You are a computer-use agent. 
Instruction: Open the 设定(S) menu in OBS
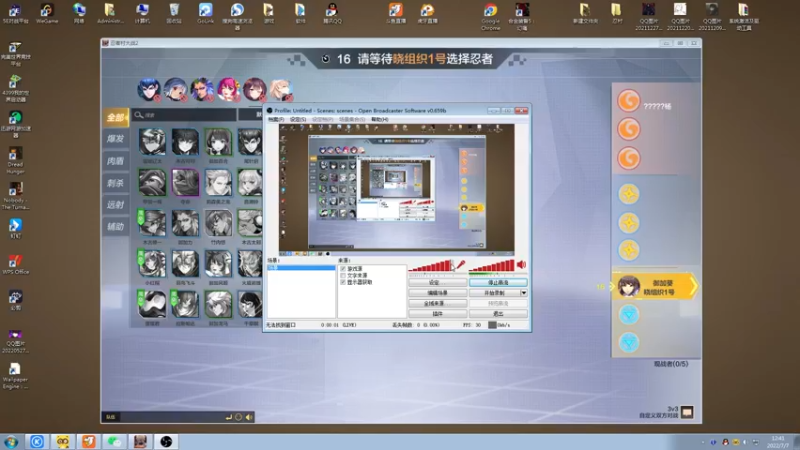(298, 119)
